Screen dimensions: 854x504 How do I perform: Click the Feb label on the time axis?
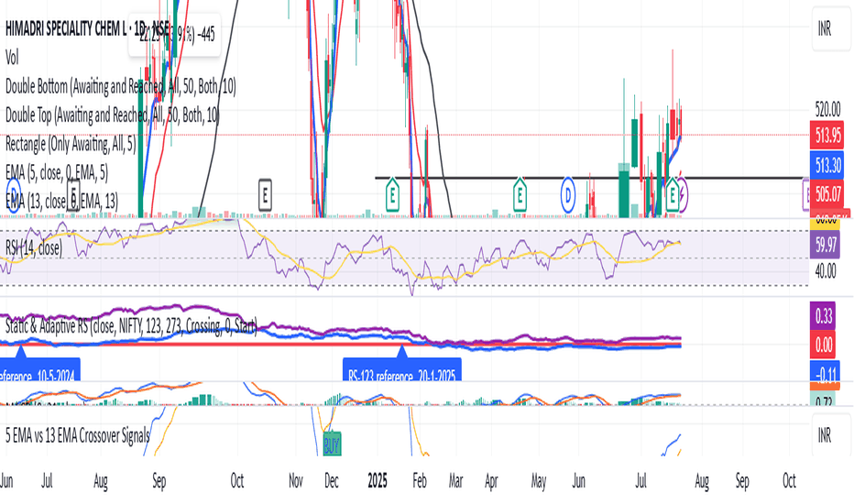(420, 480)
